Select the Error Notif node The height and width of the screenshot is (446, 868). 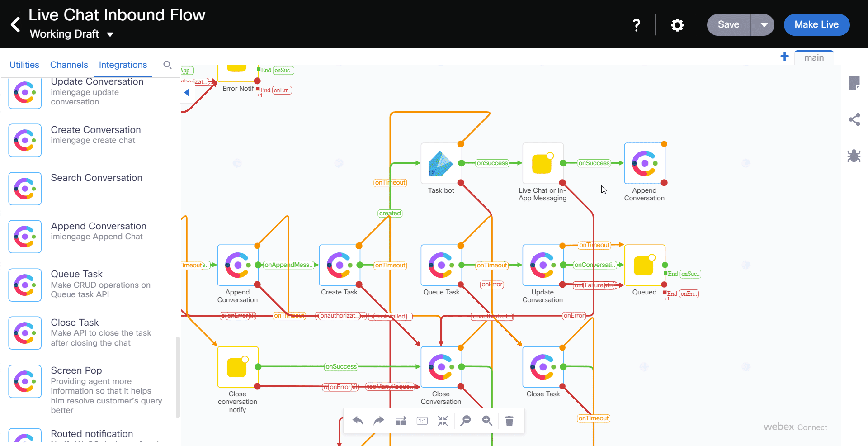[237, 73]
